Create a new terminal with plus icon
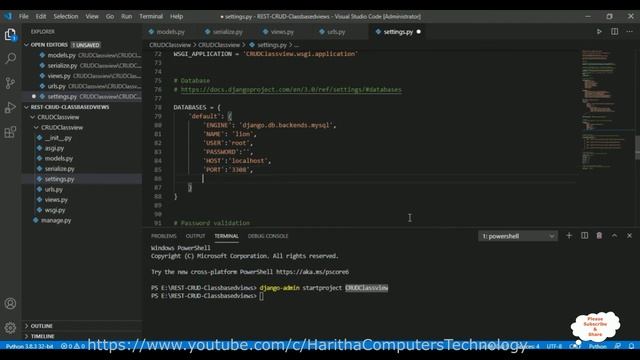Image resolution: width=640 pixels, height=360 pixels. (x=569, y=236)
